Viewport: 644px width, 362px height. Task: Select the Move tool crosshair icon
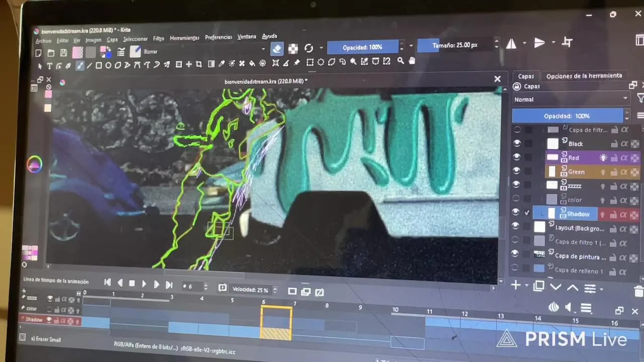tap(189, 64)
